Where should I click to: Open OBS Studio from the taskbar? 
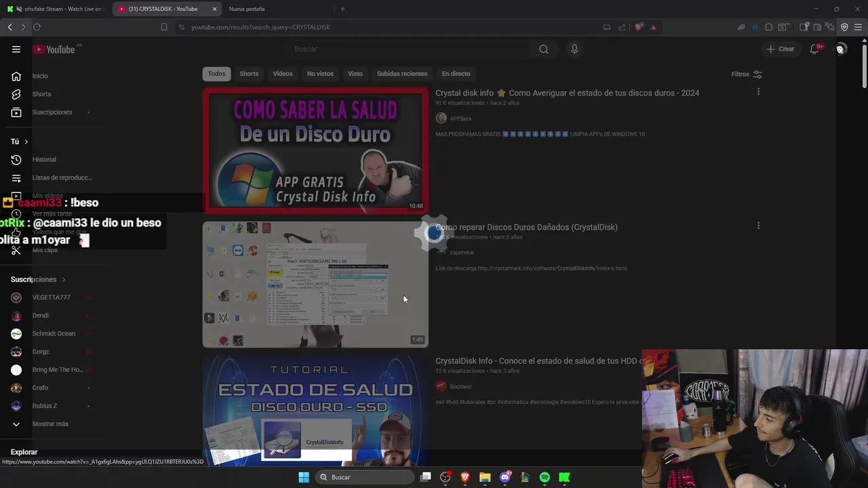click(x=445, y=477)
